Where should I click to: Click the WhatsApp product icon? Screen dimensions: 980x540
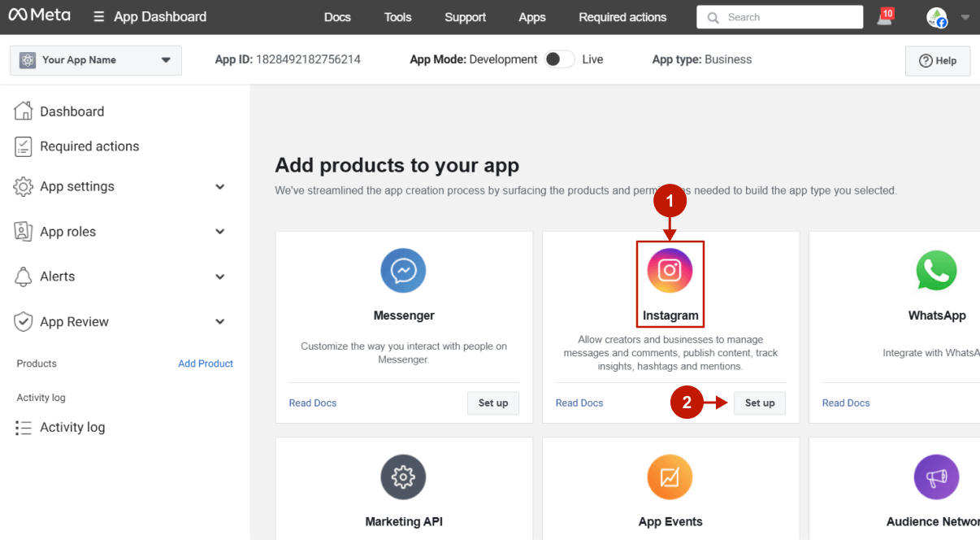point(937,270)
